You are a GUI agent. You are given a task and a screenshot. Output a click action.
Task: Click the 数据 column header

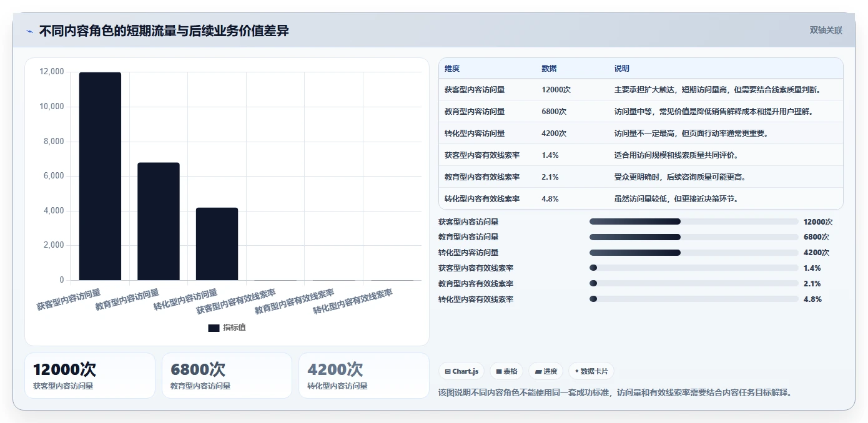click(550, 69)
